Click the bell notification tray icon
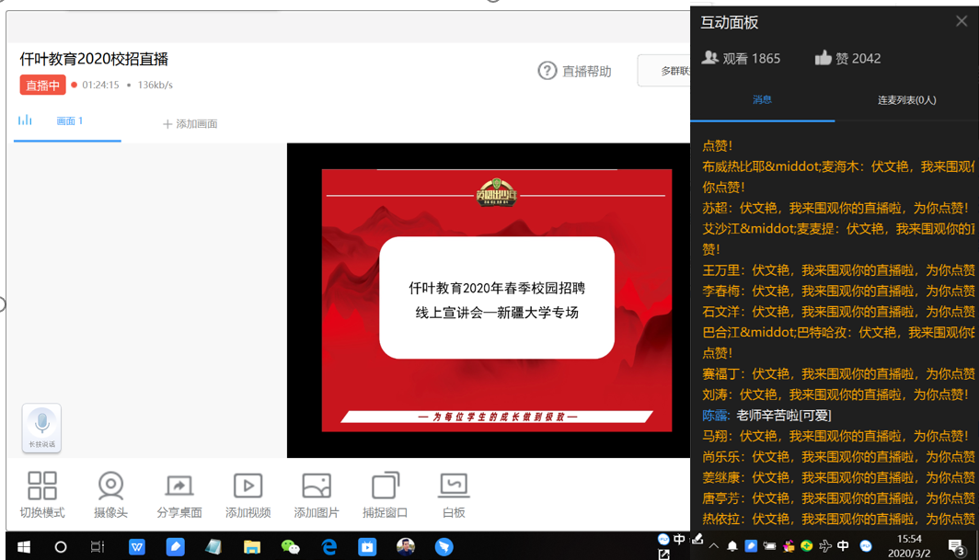This screenshot has width=979, height=560. click(732, 546)
